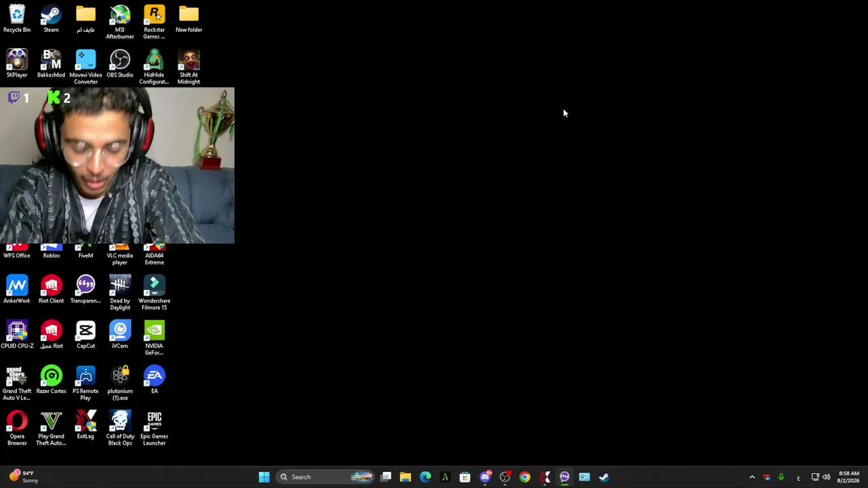Image resolution: width=868 pixels, height=488 pixels.
Task: Open the Recycle Bin desktop icon
Action: 17,19
